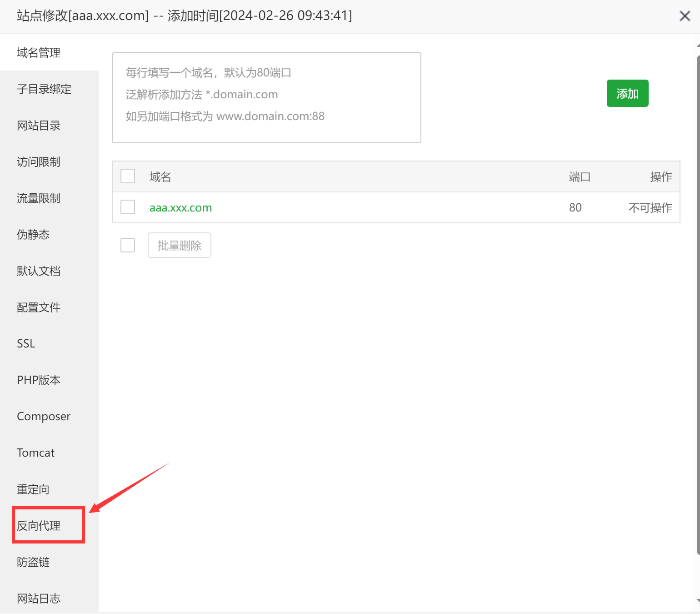Focus the domain name input textarea
This screenshot has width=700, height=614.
(x=267, y=98)
